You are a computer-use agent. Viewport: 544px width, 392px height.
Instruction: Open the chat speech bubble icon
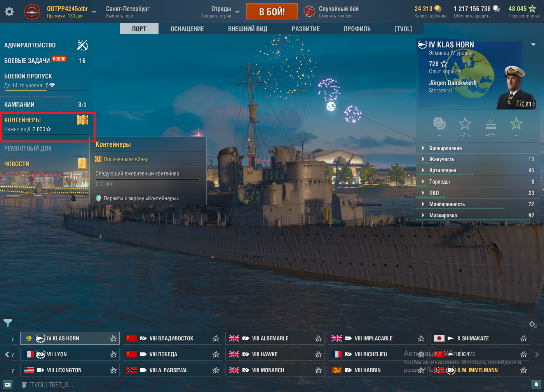8,385
